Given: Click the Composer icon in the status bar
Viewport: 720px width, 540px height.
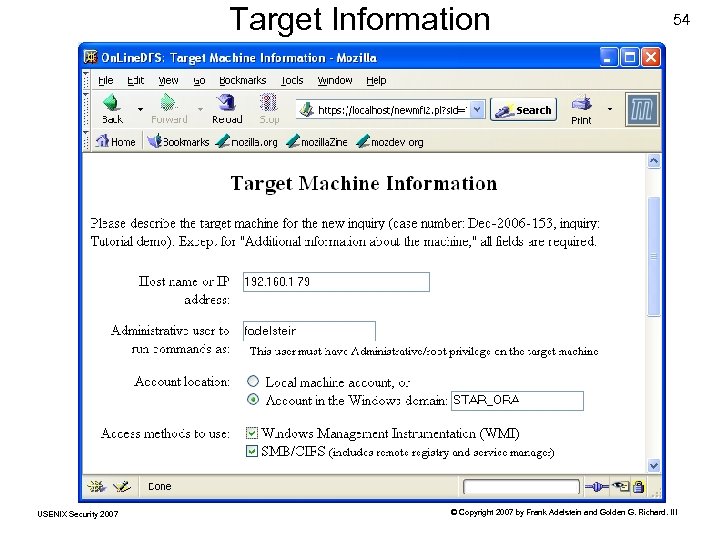Looking at the screenshot, I should pos(122,486).
